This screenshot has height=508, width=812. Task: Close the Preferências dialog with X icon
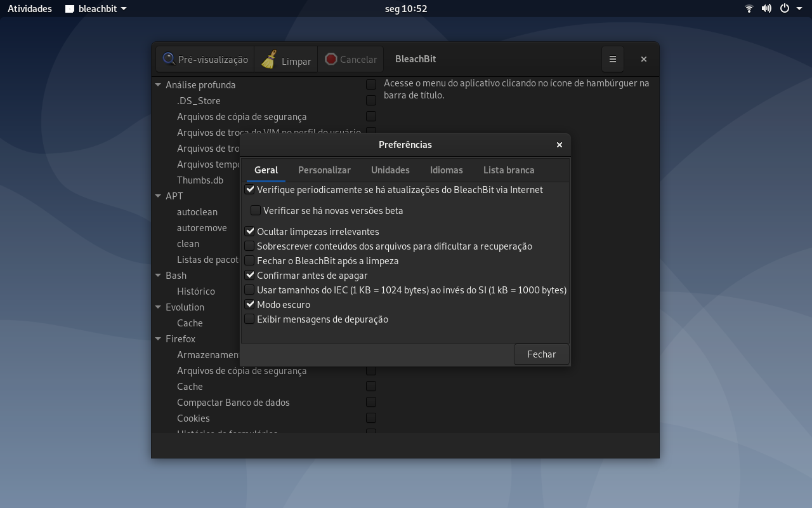(560, 145)
